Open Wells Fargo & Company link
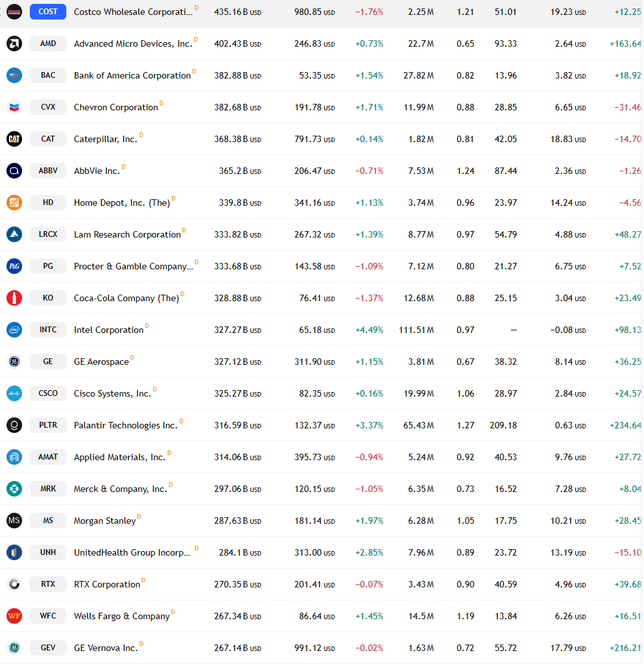The height and width of the screenshot is (664, 644). point(121,616)
